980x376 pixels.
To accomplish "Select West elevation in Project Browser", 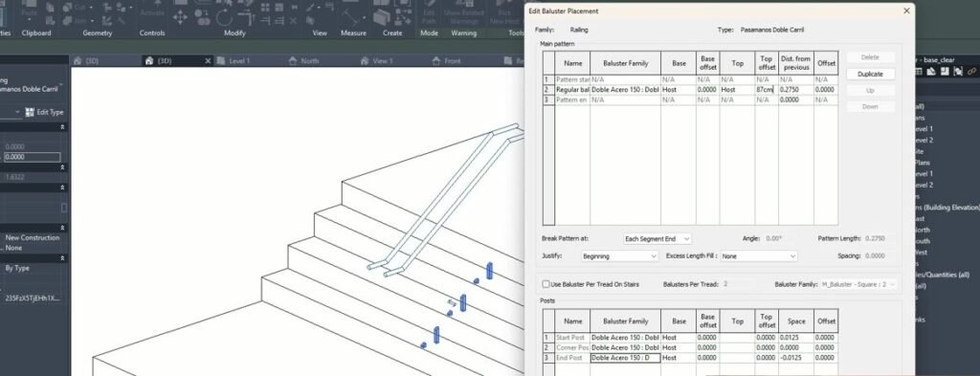I will click(x=922, y=253).
